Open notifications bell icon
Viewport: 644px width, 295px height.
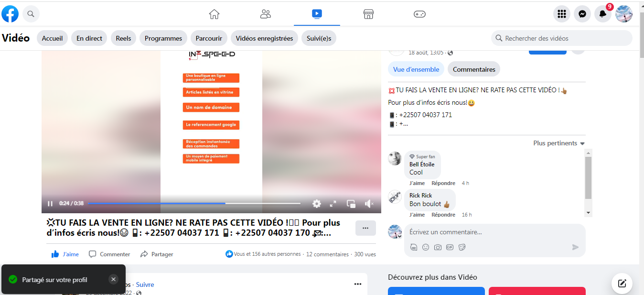[603, 14]
